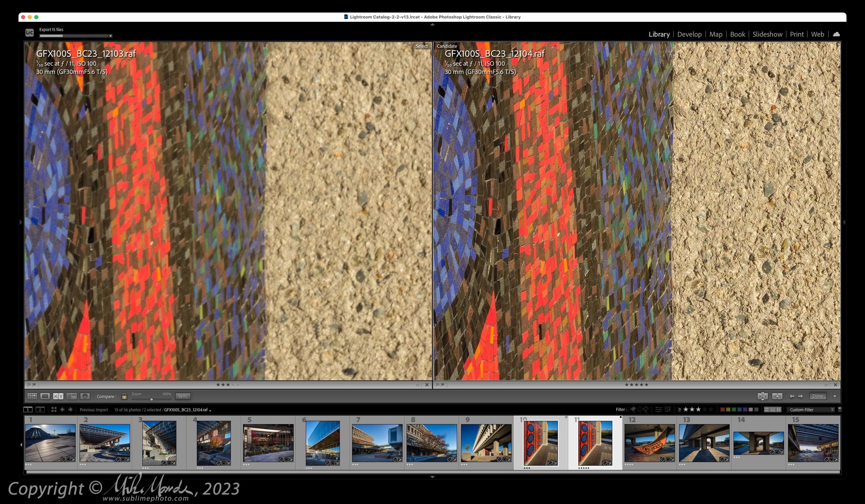Cancel the Export 15 files progress
The height and width of the screenshot is (504, 865).
(x=111, y=36)
